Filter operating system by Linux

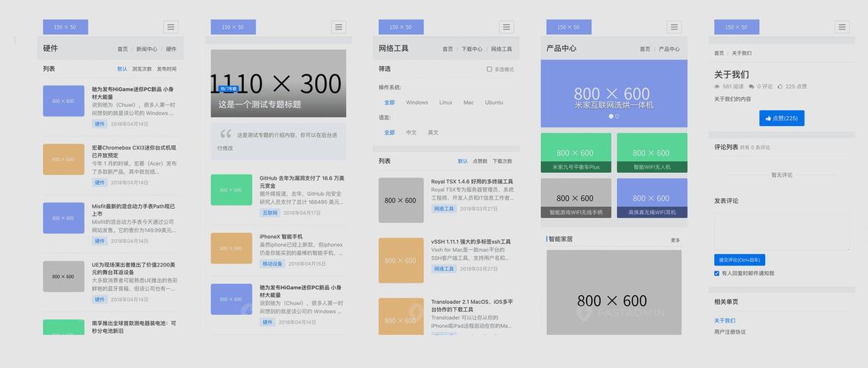pyautogui.click(x=446, y=102)
